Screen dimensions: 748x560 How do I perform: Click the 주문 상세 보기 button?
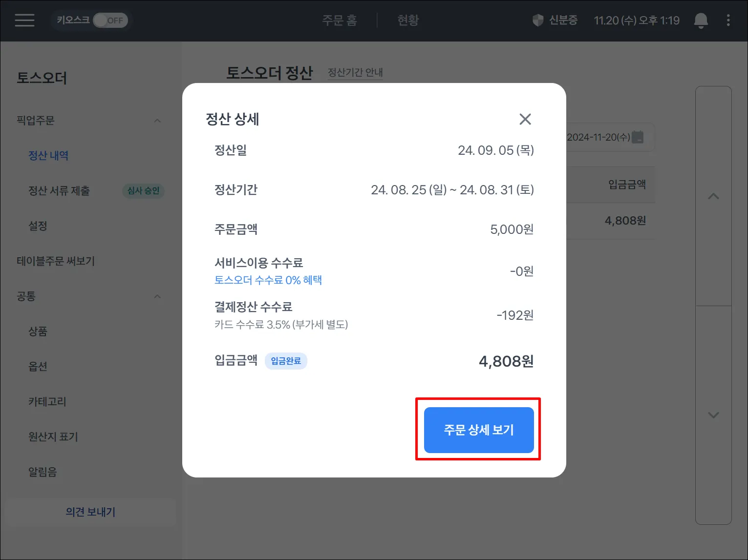coord(479,430)
